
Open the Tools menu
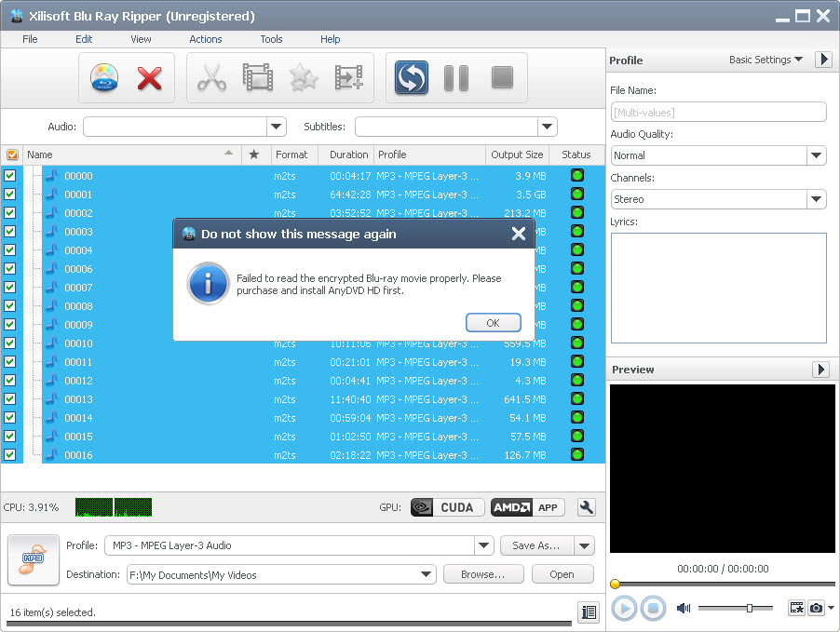click(x=272, y=39)
